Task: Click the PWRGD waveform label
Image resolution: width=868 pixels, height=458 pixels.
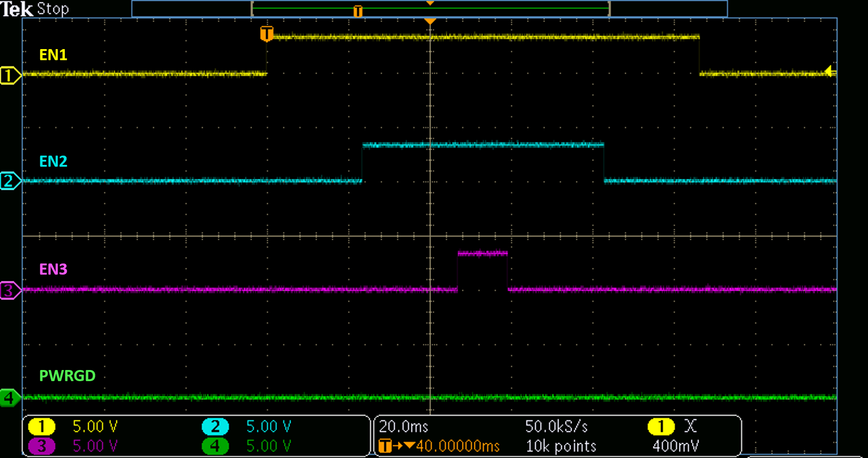Action: click(67, 376)
